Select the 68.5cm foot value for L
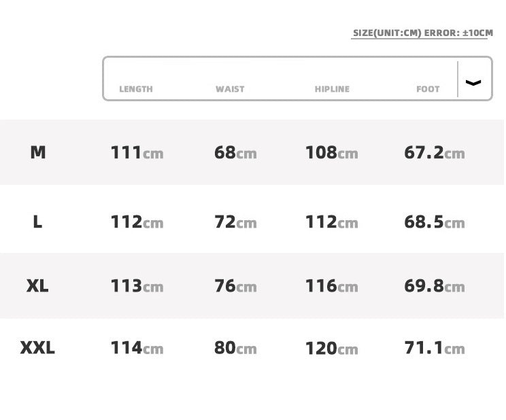Image resolution: width=506 pixels, height=420 pixels. coord(434,222)
